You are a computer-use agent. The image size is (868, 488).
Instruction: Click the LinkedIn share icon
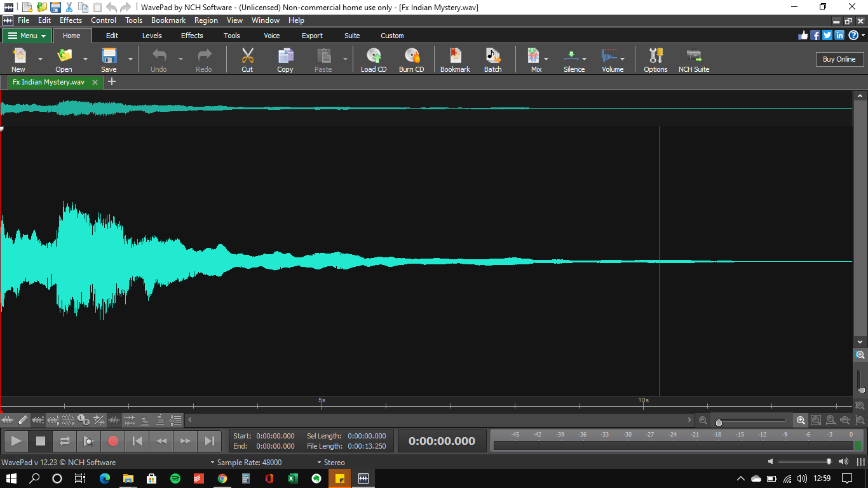839,36
